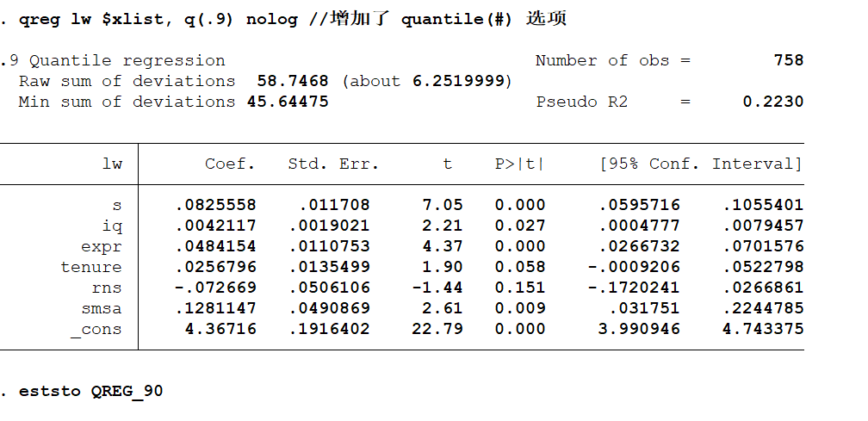
Task: Click the iq p-value 0.027
Action: tap(520, 226)
